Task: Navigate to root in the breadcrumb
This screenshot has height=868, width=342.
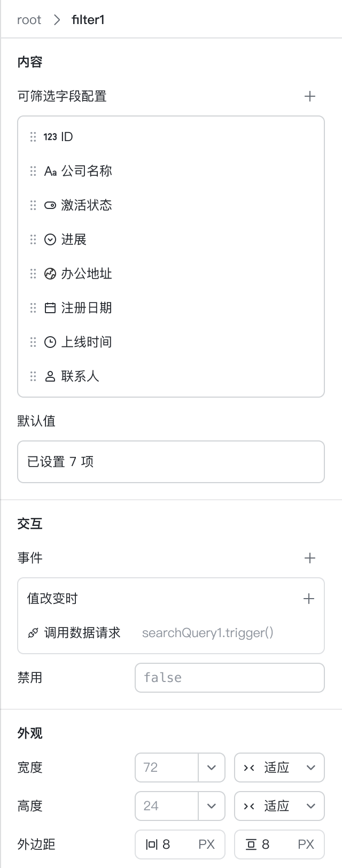Action: coord(29,20)
